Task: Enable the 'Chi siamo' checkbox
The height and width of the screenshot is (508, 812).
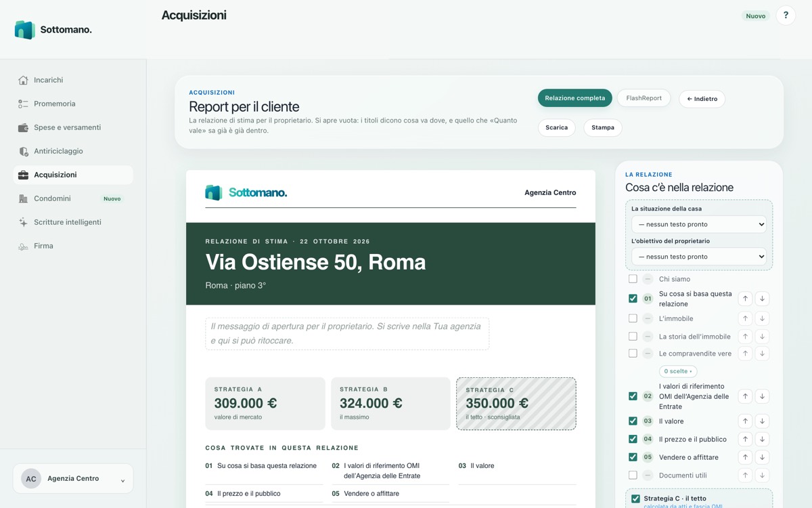Action: click(633, 278)
